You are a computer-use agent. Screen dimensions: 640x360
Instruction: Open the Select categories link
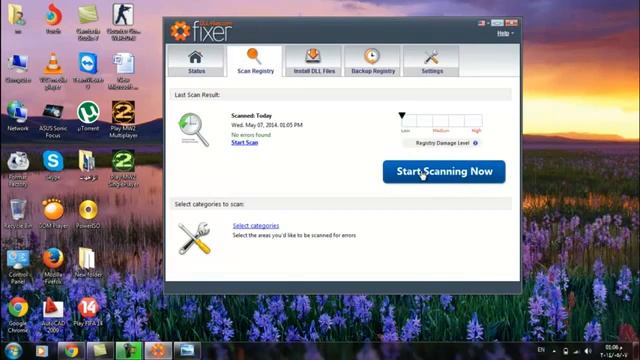pyautogui.click(x=256, y=226)
